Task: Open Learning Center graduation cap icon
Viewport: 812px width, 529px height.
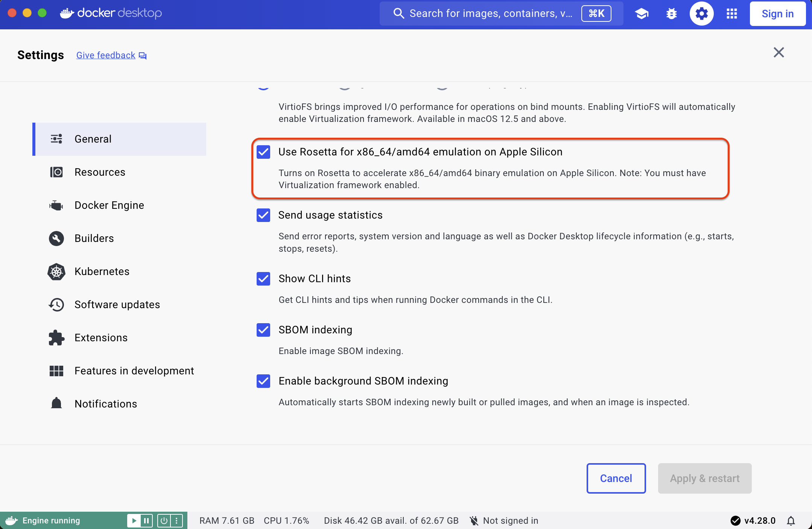Action: point(642,13)
